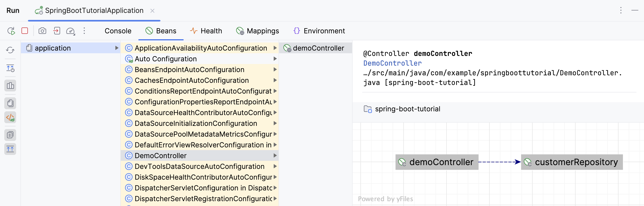Select DevToolsDataSourceAutoConfiguration in the list
This screenshot has width=644, height=206.
tap(199, 166)
